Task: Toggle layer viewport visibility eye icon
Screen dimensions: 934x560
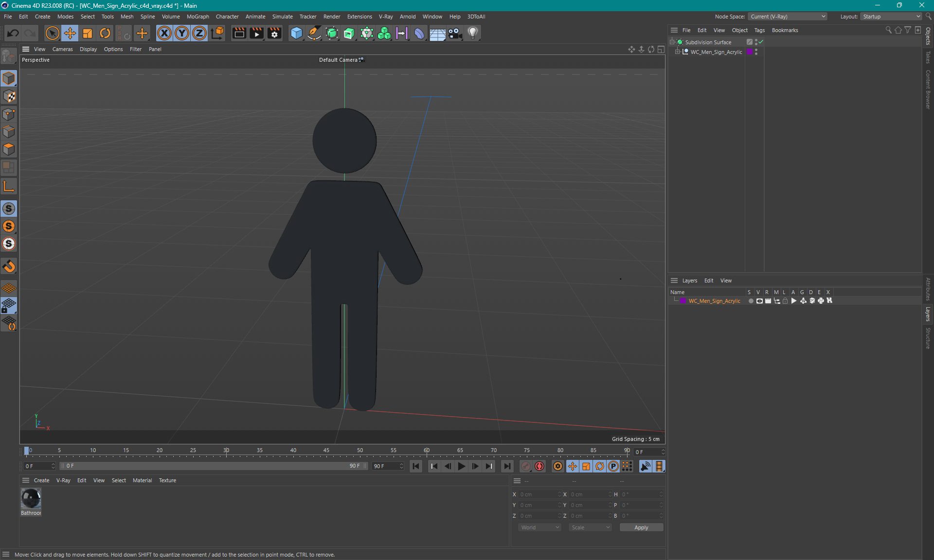Action: [x=759, y=301]
